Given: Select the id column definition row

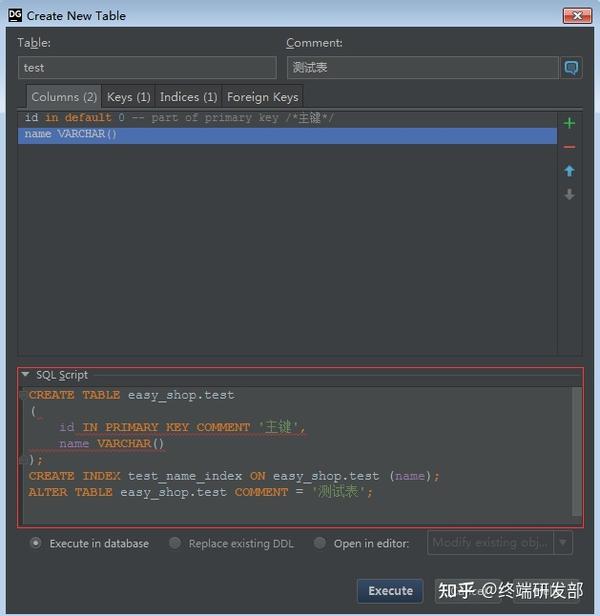Looking at the screenshot, I should click(287, 118).
